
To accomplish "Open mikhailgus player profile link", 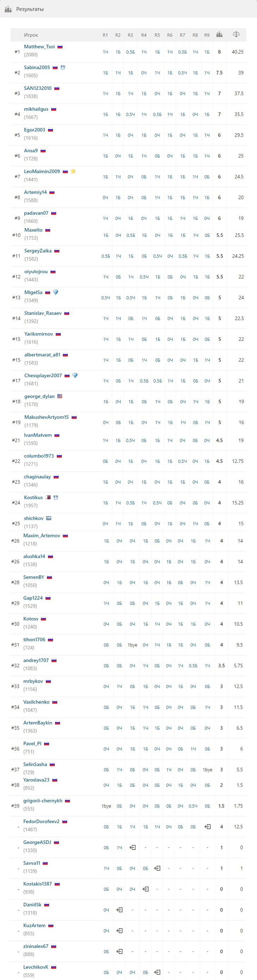I will tap(36, 109).
